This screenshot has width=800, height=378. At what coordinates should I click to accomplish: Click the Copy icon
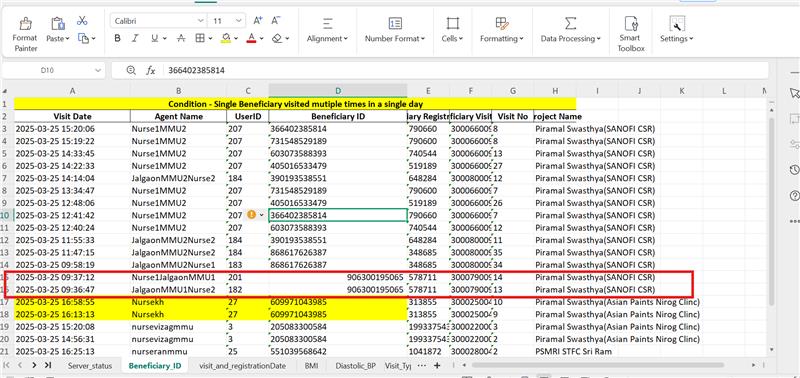83,38
